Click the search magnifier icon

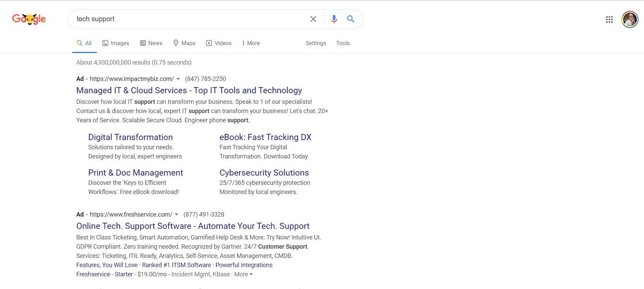pyautogui.click(x=350, y=18)
